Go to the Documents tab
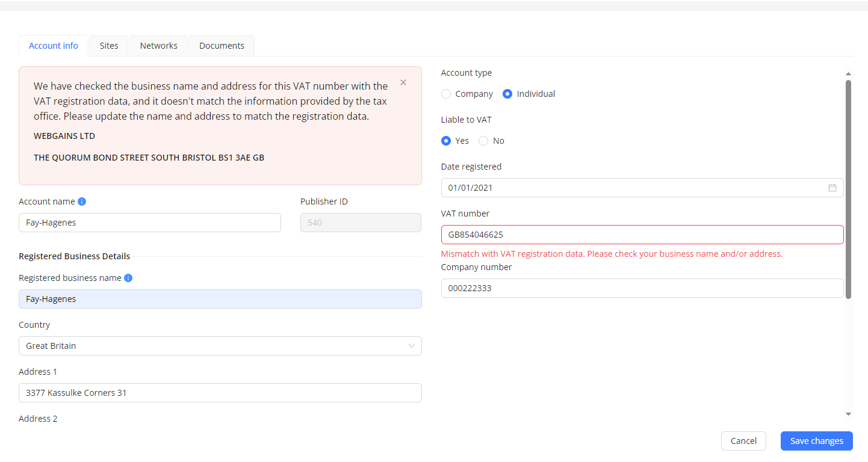 pos(222,46)
